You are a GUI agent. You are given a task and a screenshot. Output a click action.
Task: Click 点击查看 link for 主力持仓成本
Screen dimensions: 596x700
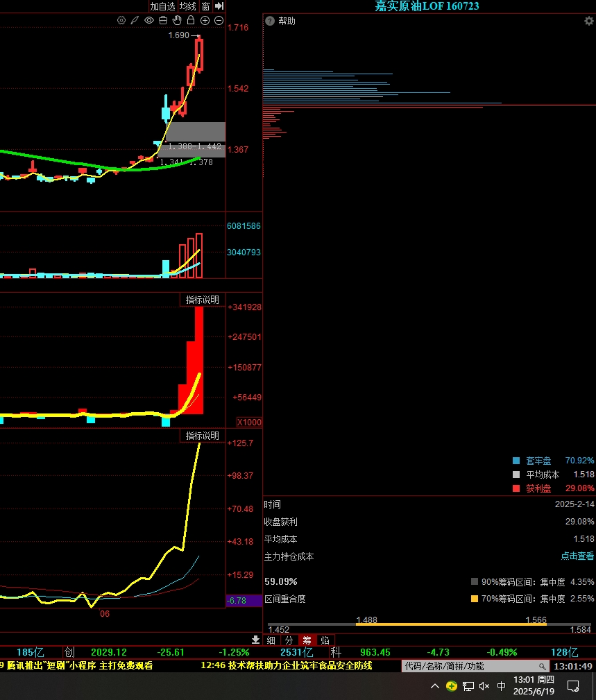pos(577,556)
